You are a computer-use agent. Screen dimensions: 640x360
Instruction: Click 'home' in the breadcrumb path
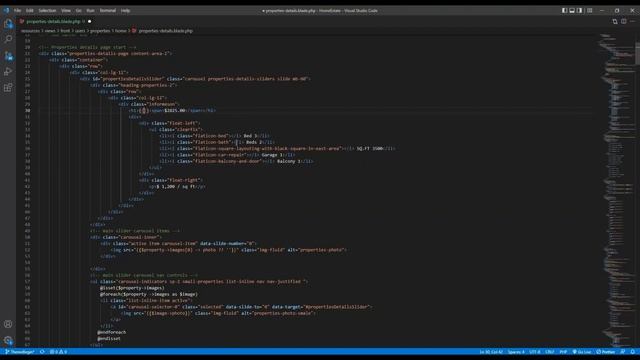click(121, 31)
